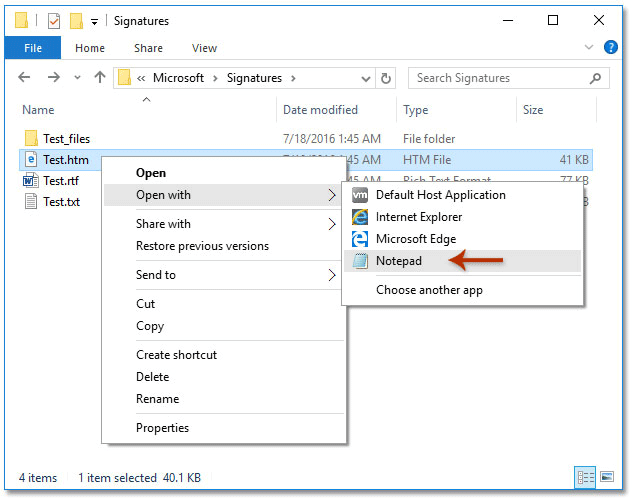Open the View ribbon tab
Image resolution: width=632 pixels, height=498 pixels.
tap(204, 48)
